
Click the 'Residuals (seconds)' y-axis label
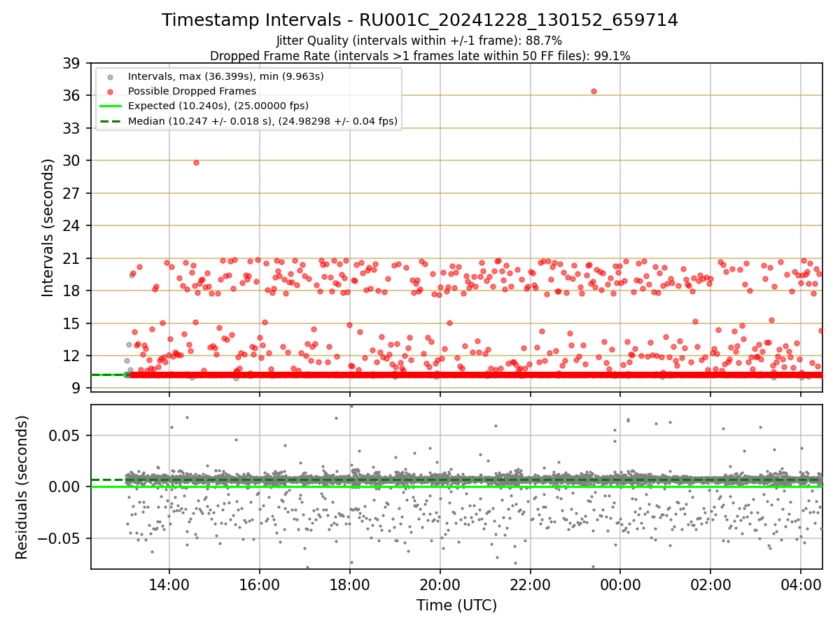pos(22,487)
